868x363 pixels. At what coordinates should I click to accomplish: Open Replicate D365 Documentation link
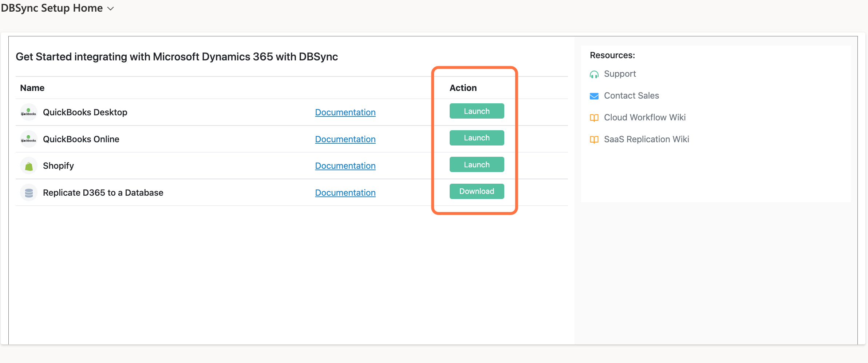(345, 193)
